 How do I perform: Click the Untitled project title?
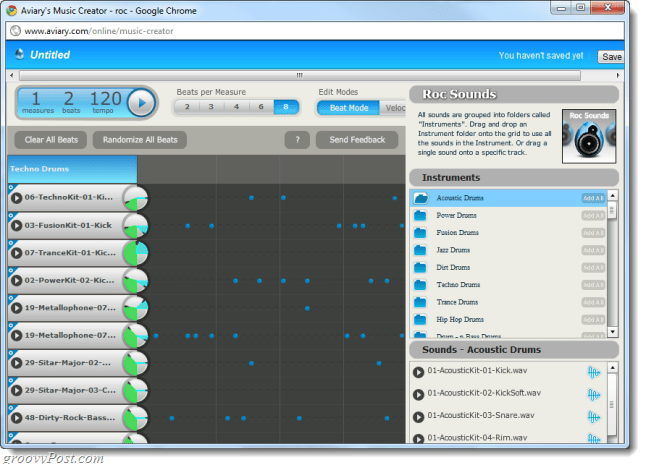pyautogui.click(x=50, y=55)
